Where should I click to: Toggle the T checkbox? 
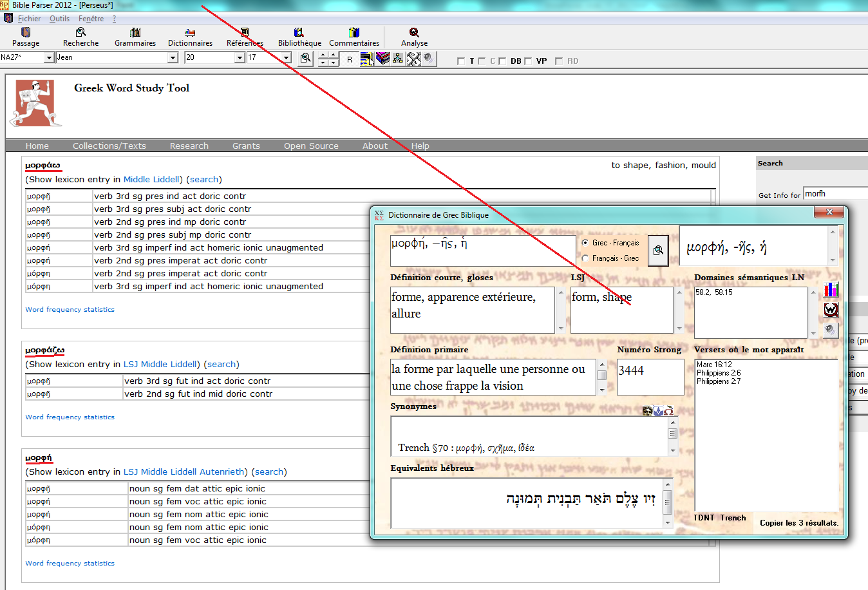pyautogui.click(x=461, y=61)
